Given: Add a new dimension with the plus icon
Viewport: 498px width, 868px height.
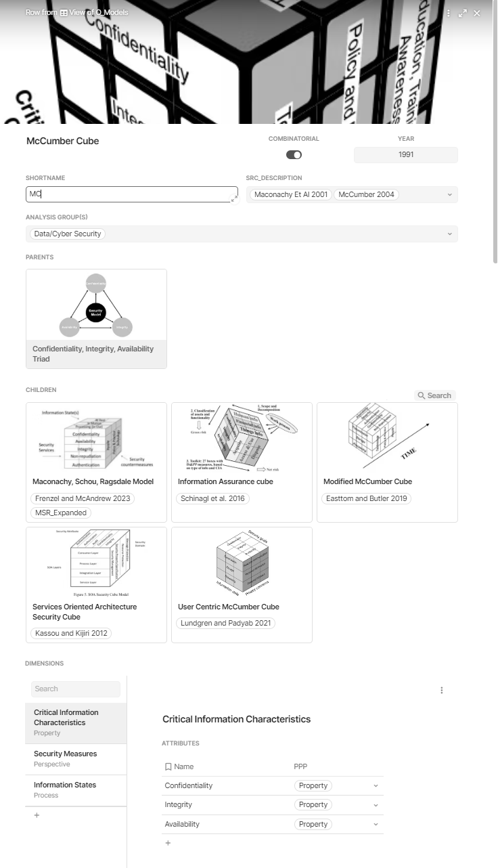Looking at the screenshot, I should click(37, 815).
